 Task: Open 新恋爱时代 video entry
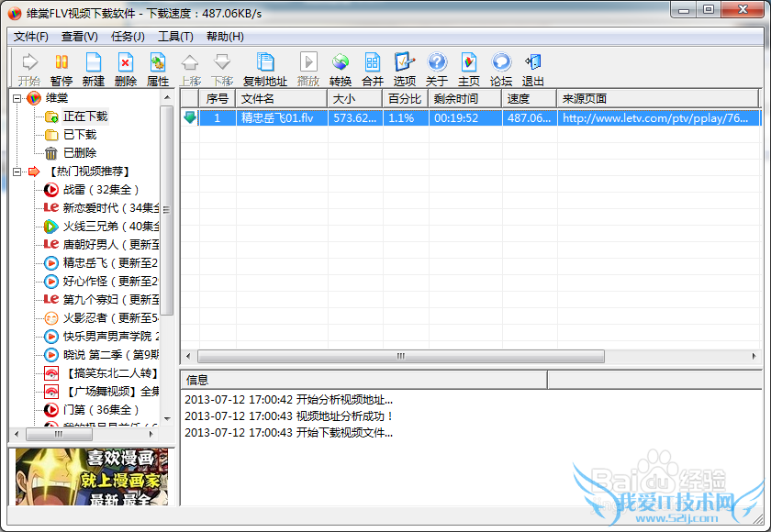(111, 208)
